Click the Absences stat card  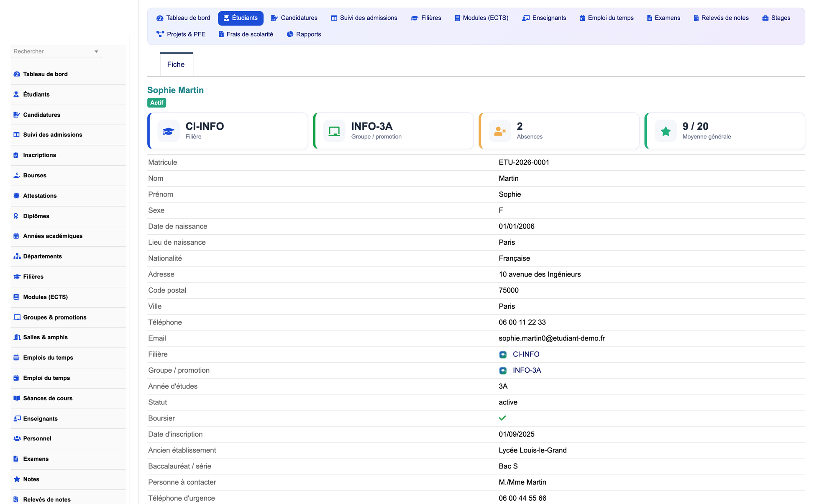[559, 131]
